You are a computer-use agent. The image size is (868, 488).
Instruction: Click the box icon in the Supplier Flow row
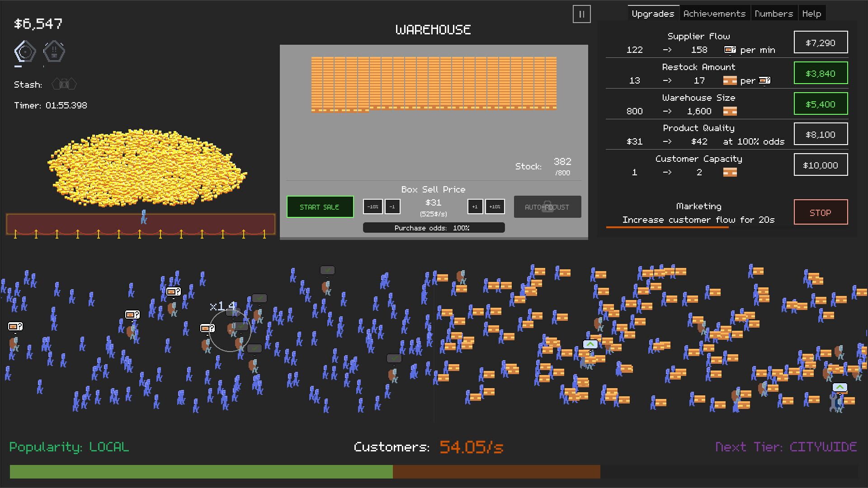[730, 50]
